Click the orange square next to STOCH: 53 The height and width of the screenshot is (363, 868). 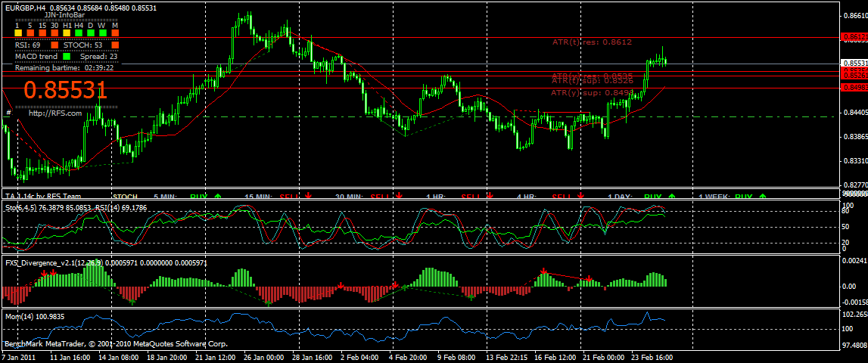[x=115, y=45]
